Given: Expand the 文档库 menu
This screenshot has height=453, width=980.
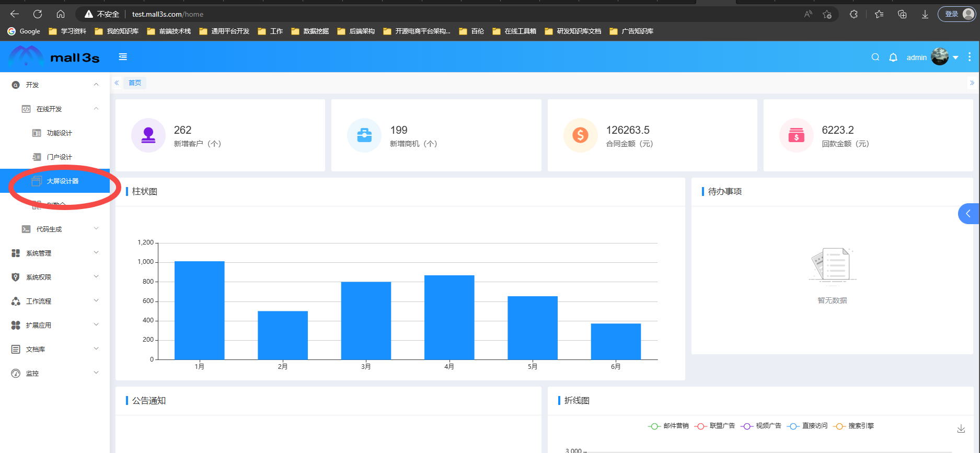Looking at the screenshot, I should click(x=55, y=349).
